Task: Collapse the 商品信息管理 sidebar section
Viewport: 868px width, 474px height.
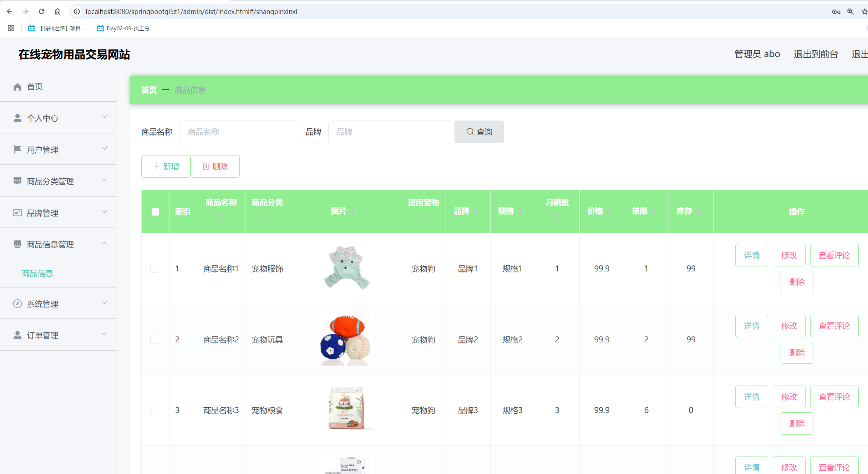Action: (x=104, y=244)
